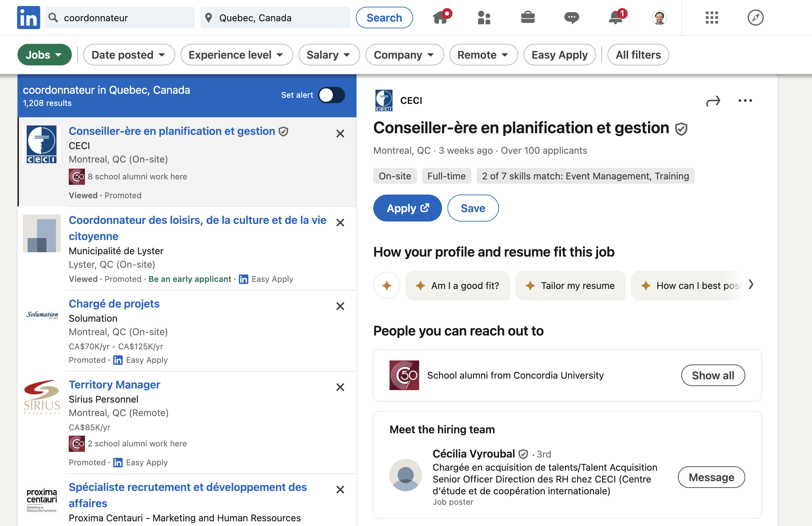Open Coordonnateur des loisirs job listing
This screenshot has width=812, height=526.
(197, 228)
